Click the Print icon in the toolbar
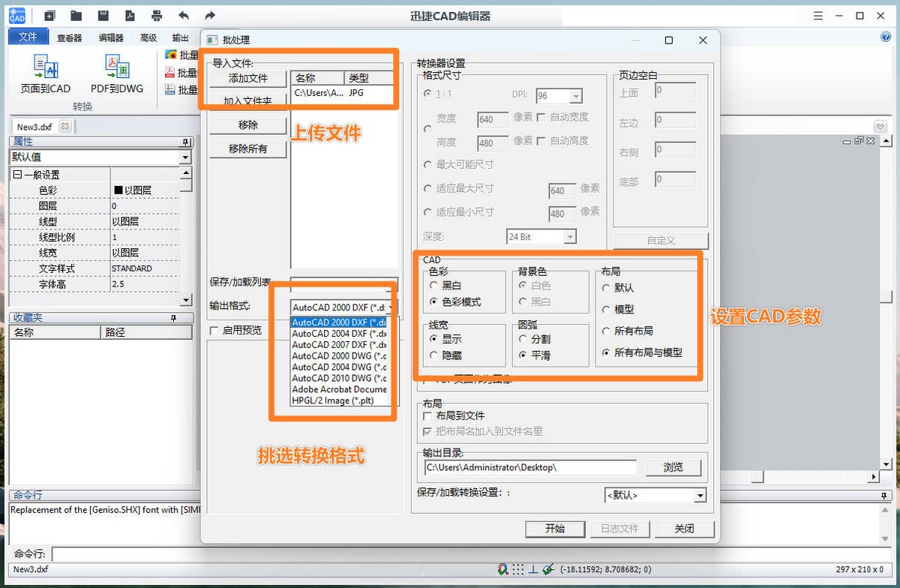 coord(155,15)
